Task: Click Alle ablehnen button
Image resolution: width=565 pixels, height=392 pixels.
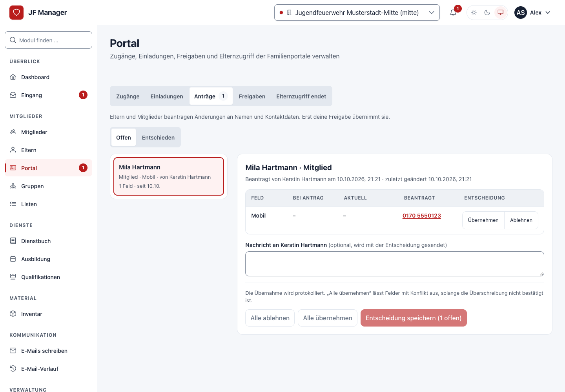Action: point(270,318)
